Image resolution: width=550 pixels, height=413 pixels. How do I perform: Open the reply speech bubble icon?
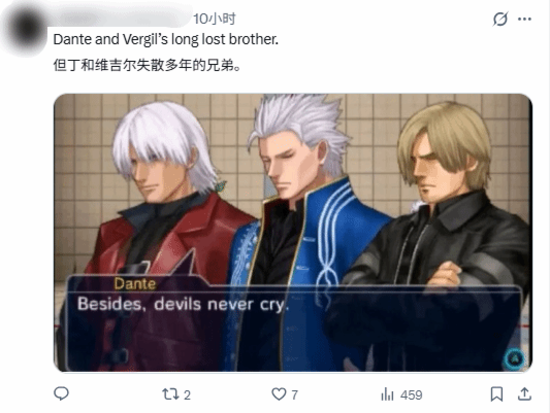pos(61,394)
